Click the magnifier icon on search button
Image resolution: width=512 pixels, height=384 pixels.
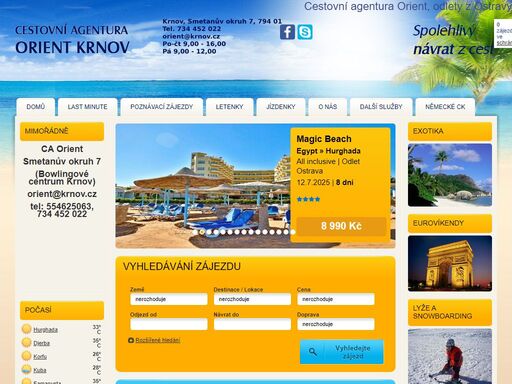(312, 352)
